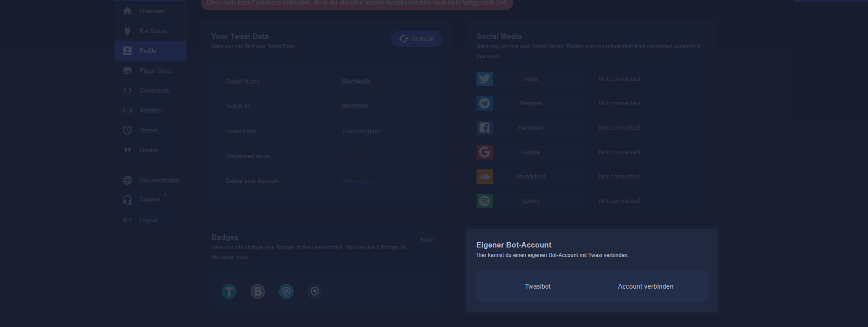Click the Facebook logo icon
Screen dimensions: 868x327
485,128
